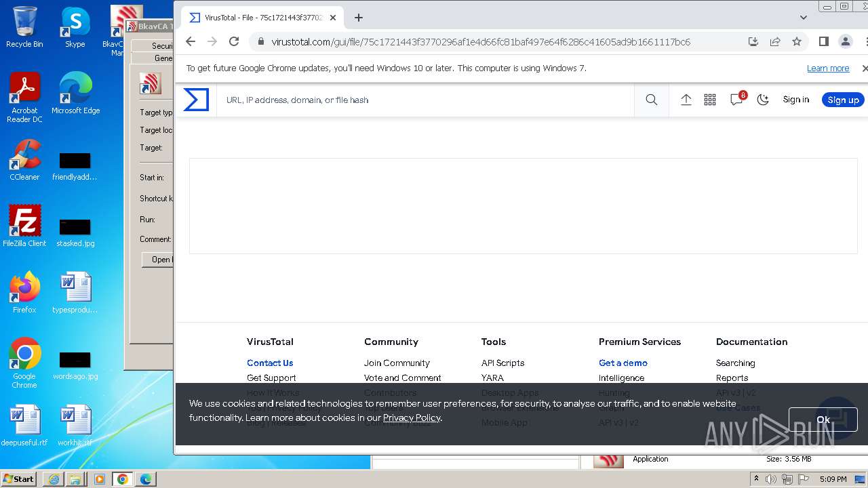
Task: Click Sign in link
Action: coord(795,100)
